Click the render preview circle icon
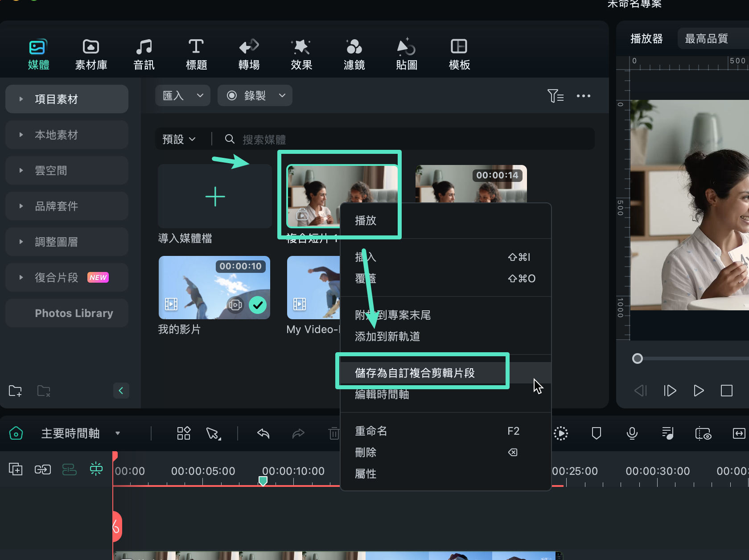 [x=561, y=433]
